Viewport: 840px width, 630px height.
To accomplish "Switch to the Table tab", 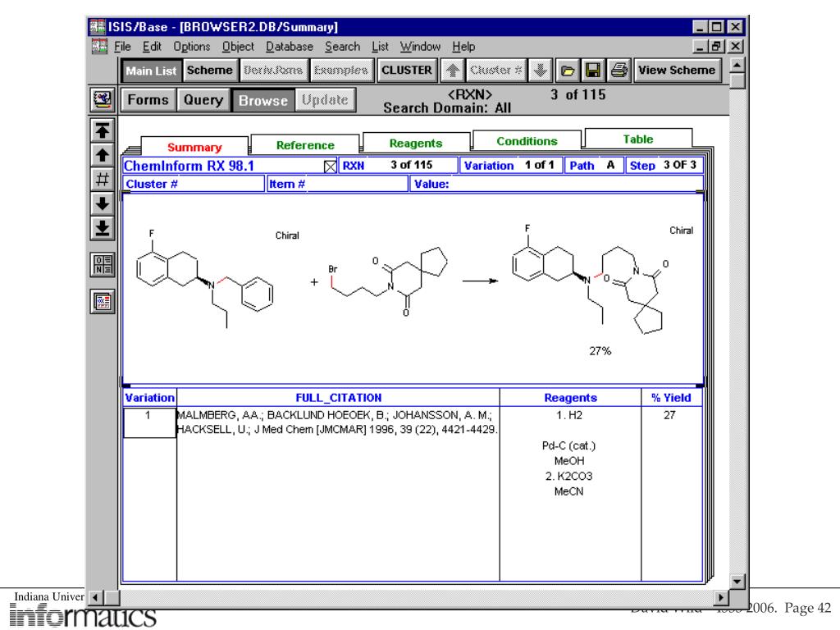I will coord(638,139).
